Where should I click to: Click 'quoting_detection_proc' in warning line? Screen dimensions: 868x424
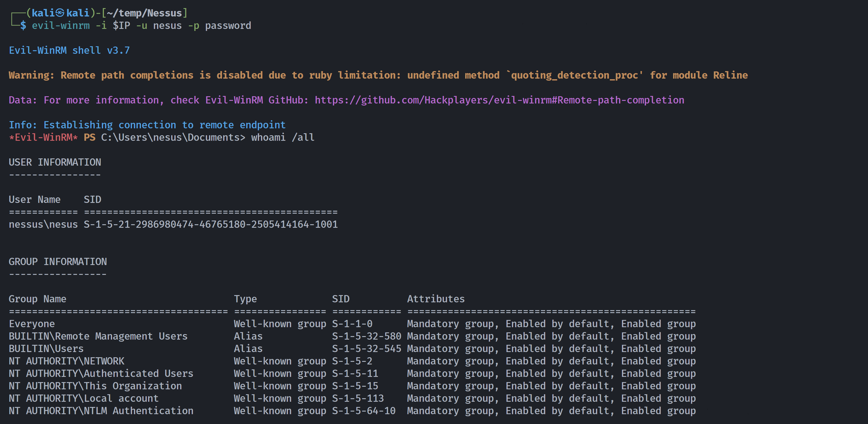pos(575,75)
